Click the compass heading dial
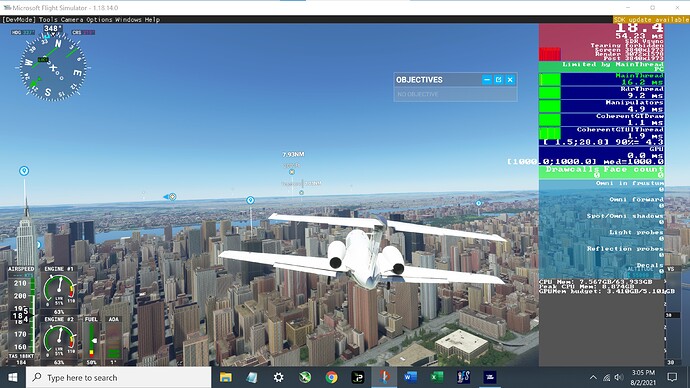The width and height of the screenshot is (690, 388). click(x=53, y=69)
